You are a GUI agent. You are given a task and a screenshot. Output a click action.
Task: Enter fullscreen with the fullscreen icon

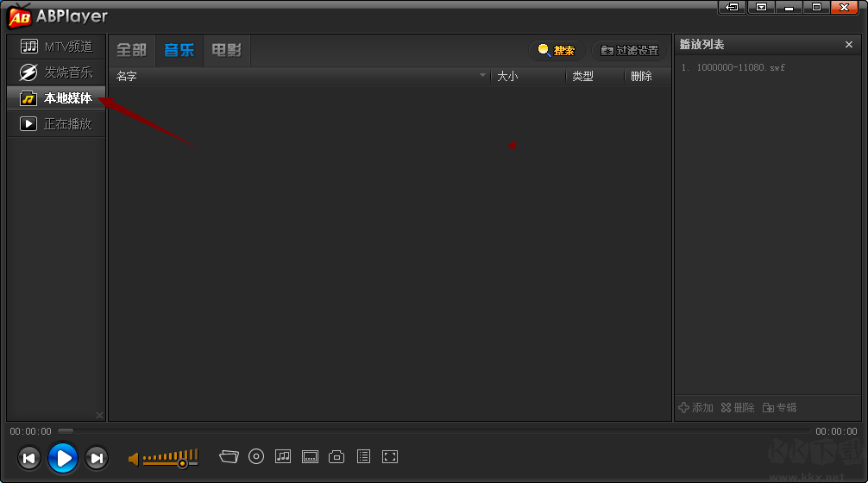point(390,457)
